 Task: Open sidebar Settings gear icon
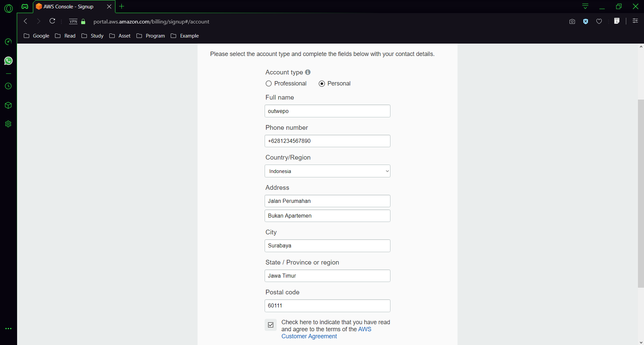pyautogui.click(x=8, y=124)
